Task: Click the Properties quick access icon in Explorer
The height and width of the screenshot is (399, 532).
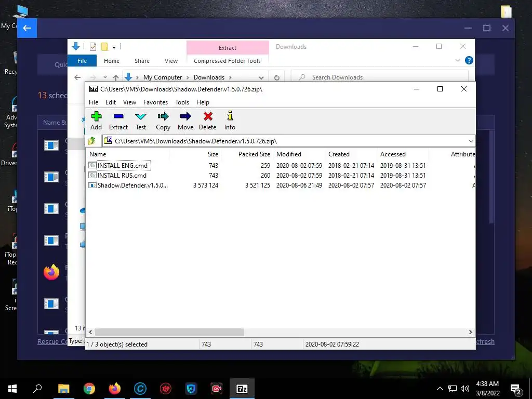Action: click(x=92, y=47)
